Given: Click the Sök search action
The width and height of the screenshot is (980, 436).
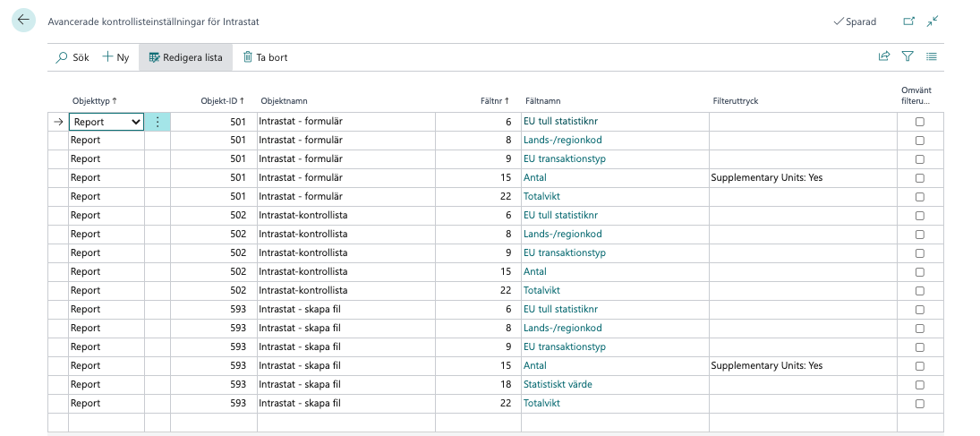Looking at the screenshot, I should [x=72, y=57].
